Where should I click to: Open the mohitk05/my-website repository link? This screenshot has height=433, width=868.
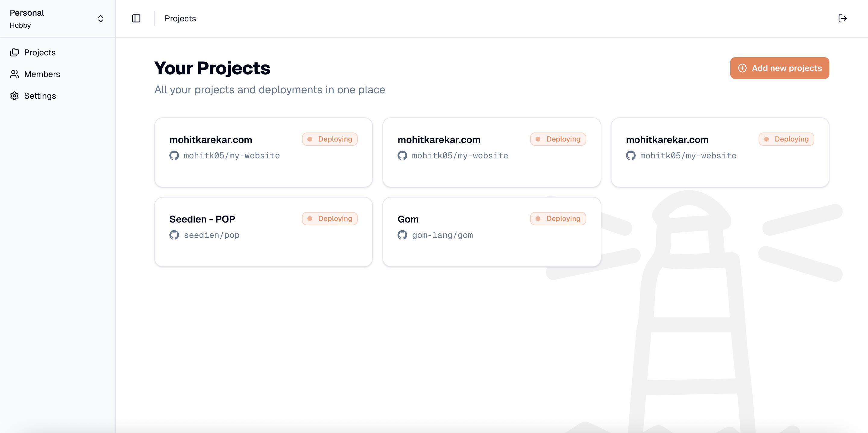pos(231,156)
